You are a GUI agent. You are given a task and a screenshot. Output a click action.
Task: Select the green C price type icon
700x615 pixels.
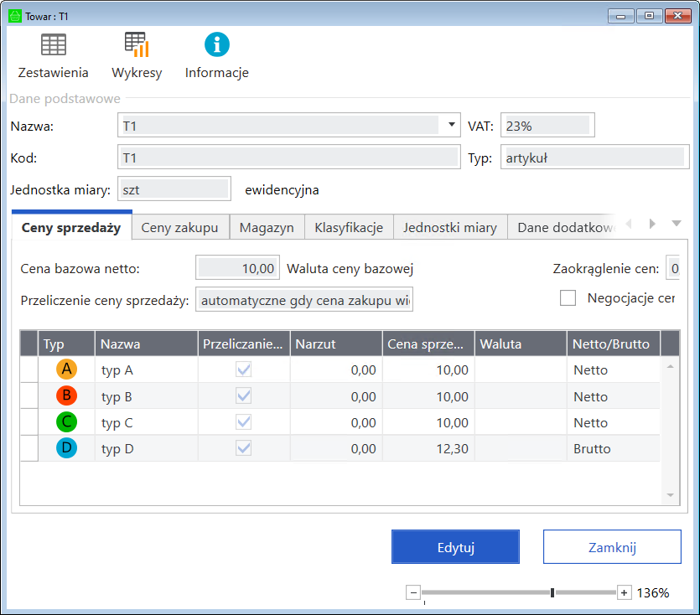[x=66, y=423]
